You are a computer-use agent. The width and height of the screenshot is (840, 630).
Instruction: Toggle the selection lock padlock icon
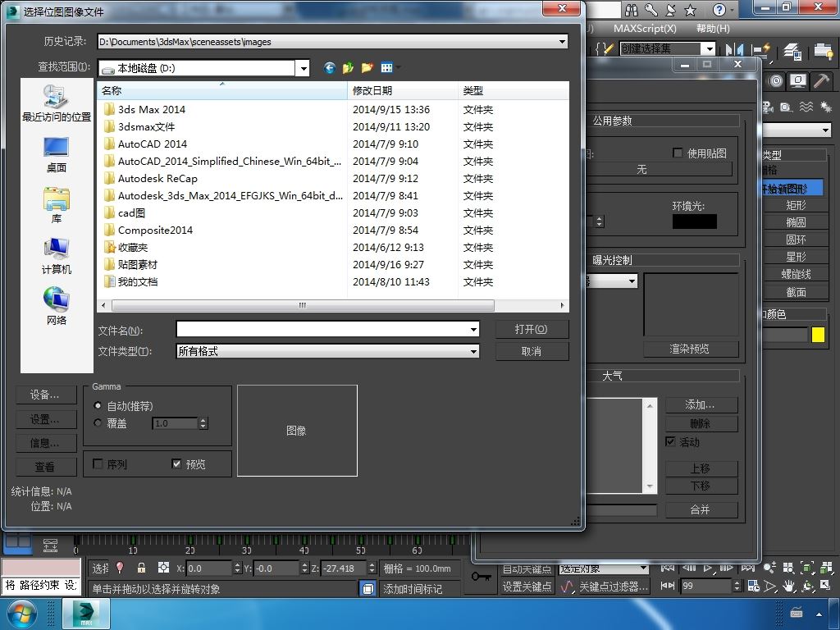click(141, 568)
